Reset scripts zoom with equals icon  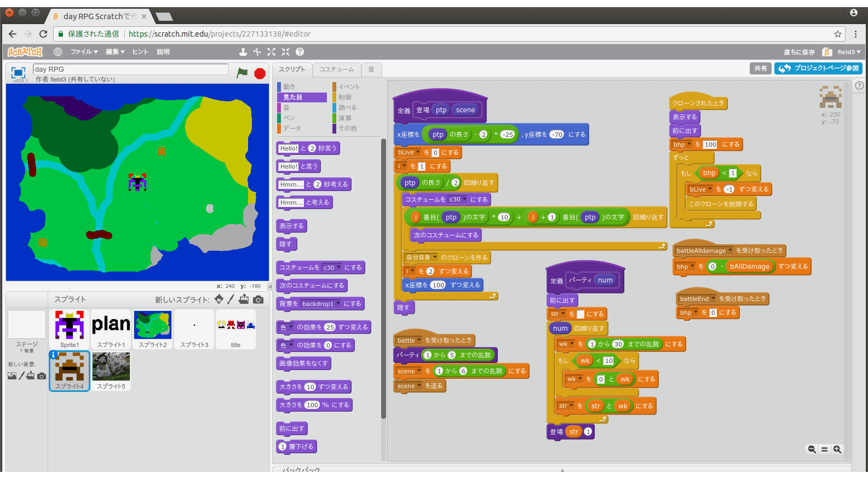(x=824, y=449)
